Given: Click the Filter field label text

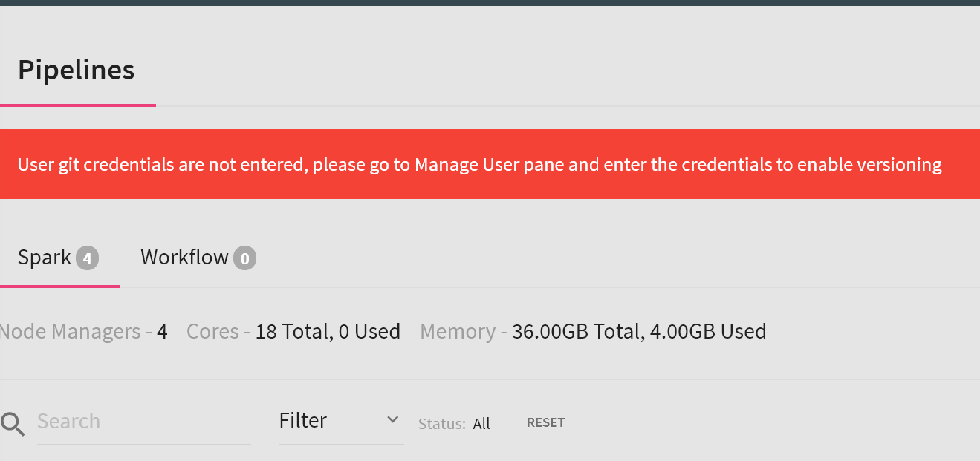Looking at the screenshot, I should tap(303, 420).
